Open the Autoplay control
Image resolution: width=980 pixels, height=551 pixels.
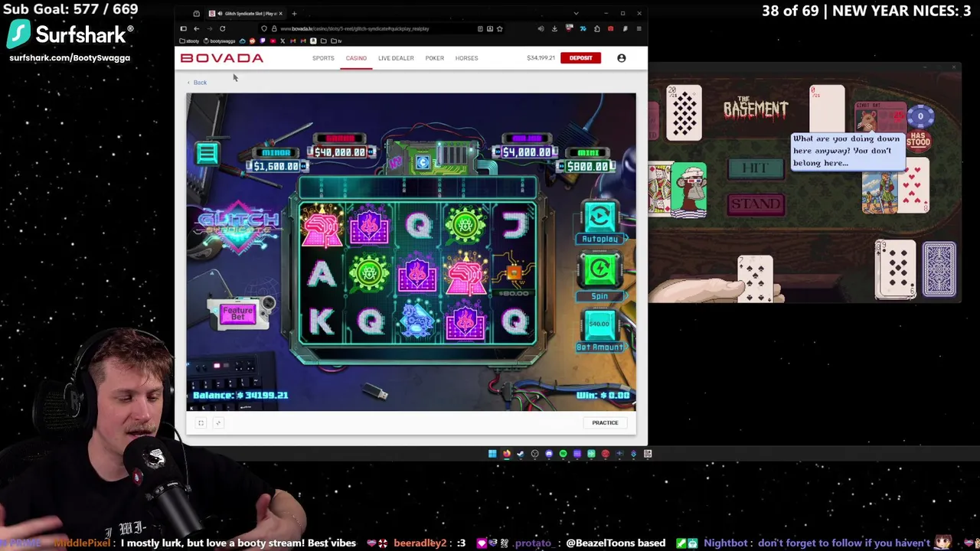(x=599, y=222)
